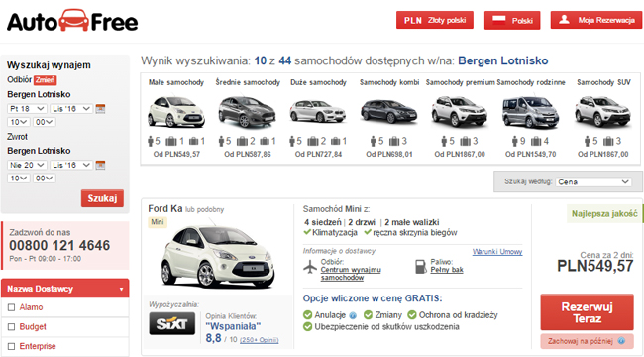Click the Od PLN1549,70 price text
The width and height of the screenshot is (644, 357).
[x=530, y=155]
